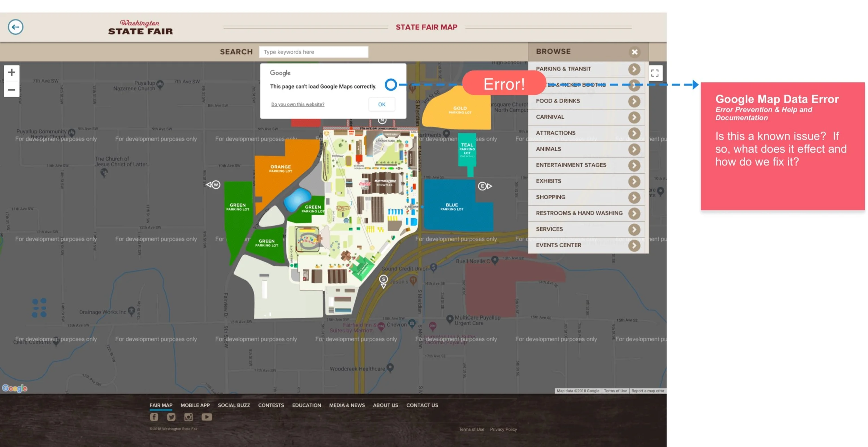Zoom in on the map
This screenshot has width=868, height=447.
12,72
